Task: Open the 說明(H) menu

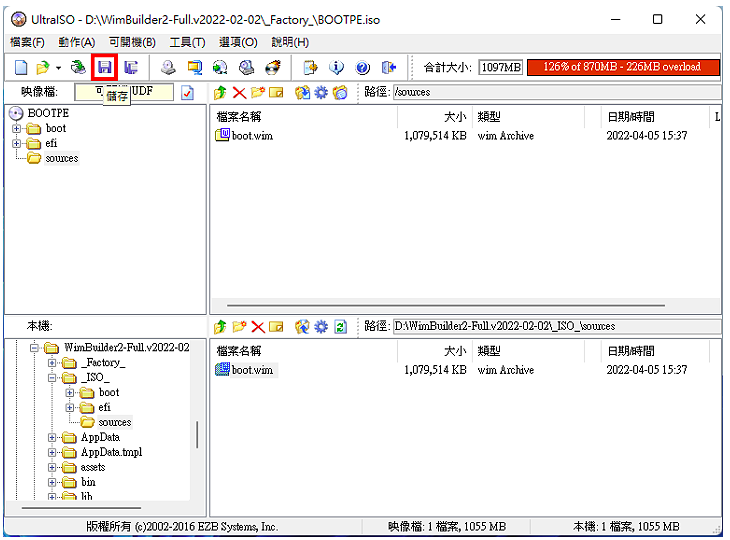Action: point(290,42)
